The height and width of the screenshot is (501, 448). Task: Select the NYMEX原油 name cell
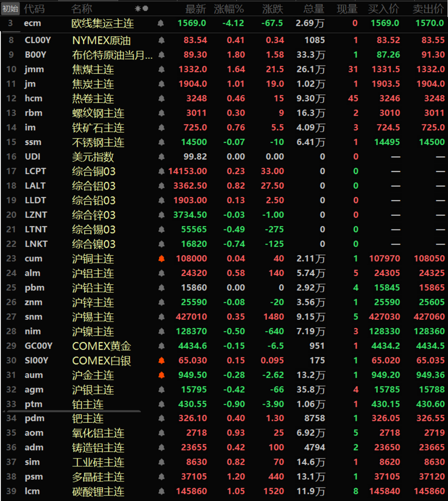pyautogui.click(x=101, y=40)
